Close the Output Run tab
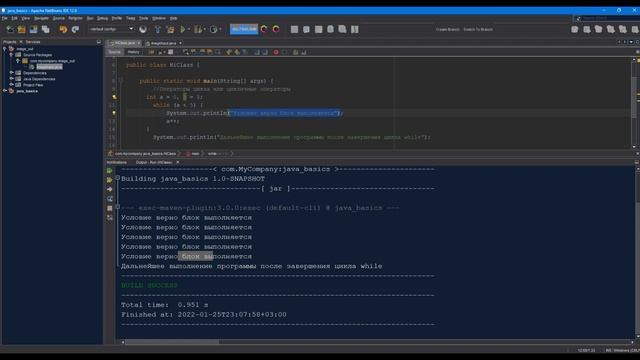640x360 pixels. coord(178,162)
